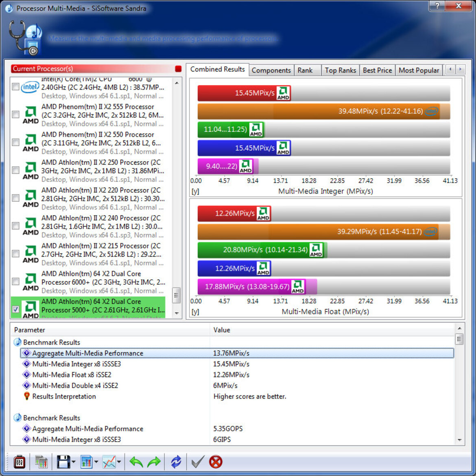The height and width of the screenshot is (476, 476).
Task: Click the Intel logo in the processor list
Action: click(30, 87)
